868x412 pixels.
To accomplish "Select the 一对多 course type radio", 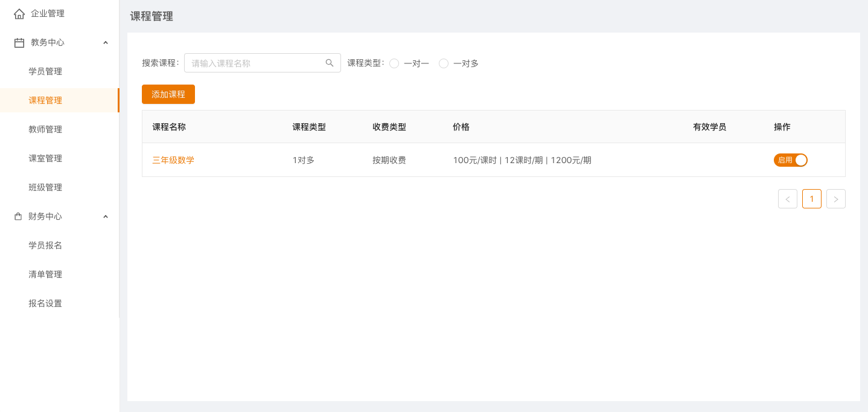I will [444, 63].
